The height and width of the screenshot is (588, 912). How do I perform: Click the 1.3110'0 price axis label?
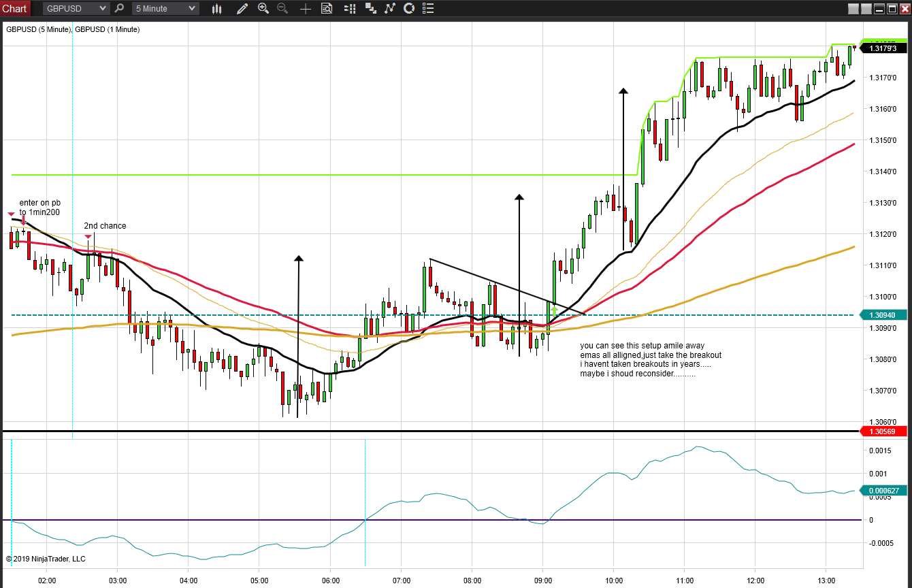(x=885, y=265)
